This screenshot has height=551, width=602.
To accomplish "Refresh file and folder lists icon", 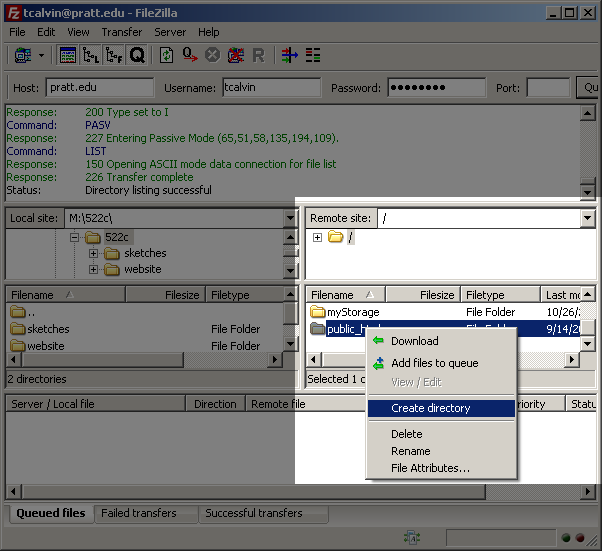I will tap(166, 56).
